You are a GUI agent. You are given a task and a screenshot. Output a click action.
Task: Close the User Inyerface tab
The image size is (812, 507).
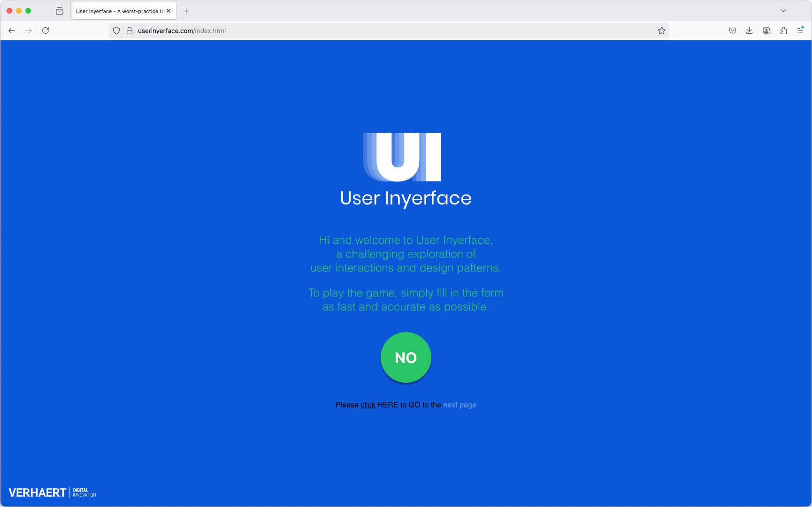coord(169,11)
